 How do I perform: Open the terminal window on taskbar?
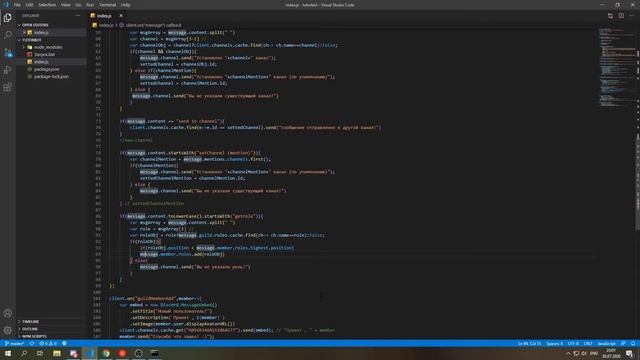155,353
